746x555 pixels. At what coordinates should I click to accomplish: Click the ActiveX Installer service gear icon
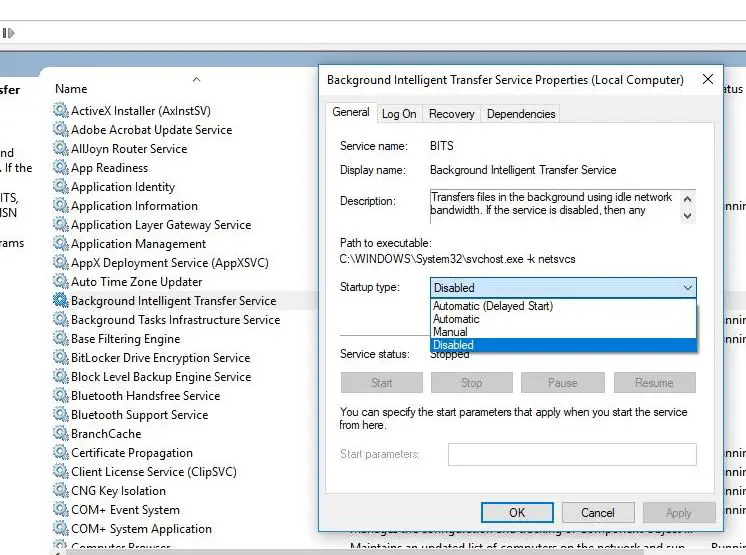point(60,111)
